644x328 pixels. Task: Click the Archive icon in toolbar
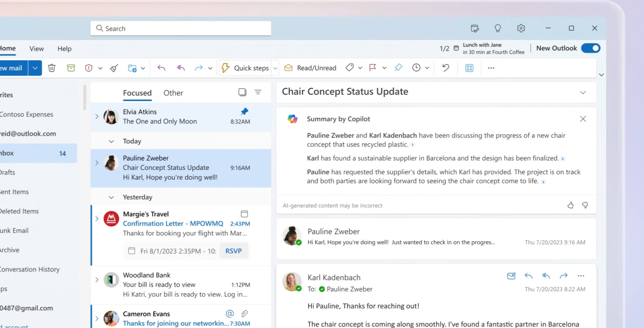(71, 68)
